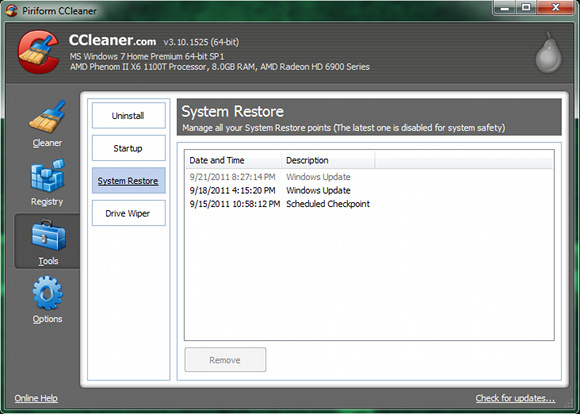Switch to the Uninstall tab
The width and height of the screenshot is (580, 414).
[128, 115]
